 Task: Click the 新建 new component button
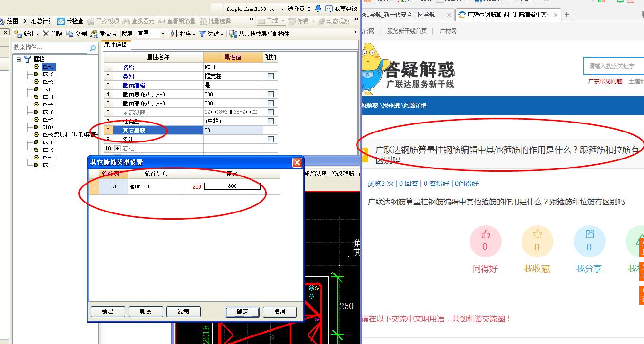click(25, 34)
